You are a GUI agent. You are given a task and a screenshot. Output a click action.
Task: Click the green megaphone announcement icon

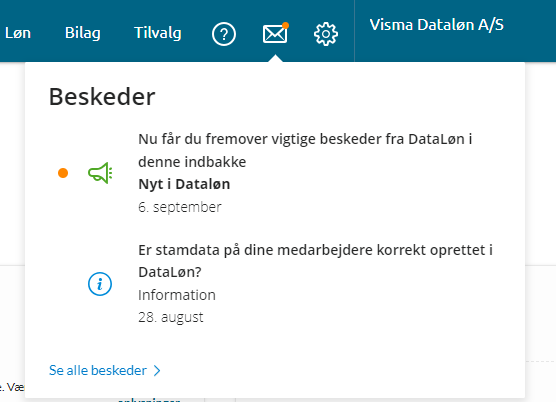[x=100, y=173]
